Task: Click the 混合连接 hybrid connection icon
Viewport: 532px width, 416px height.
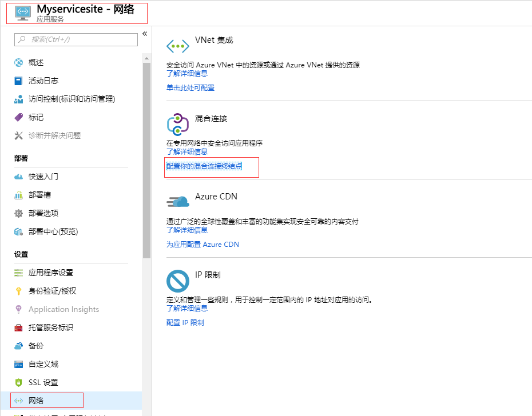Action: 177,124
